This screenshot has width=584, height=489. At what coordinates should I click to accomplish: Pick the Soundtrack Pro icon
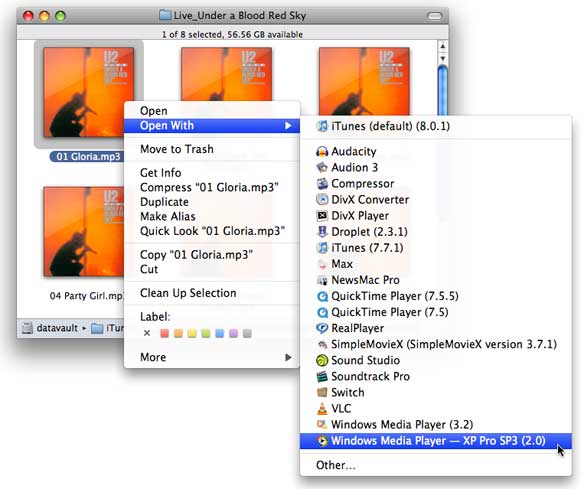click(x=322, y=377)
